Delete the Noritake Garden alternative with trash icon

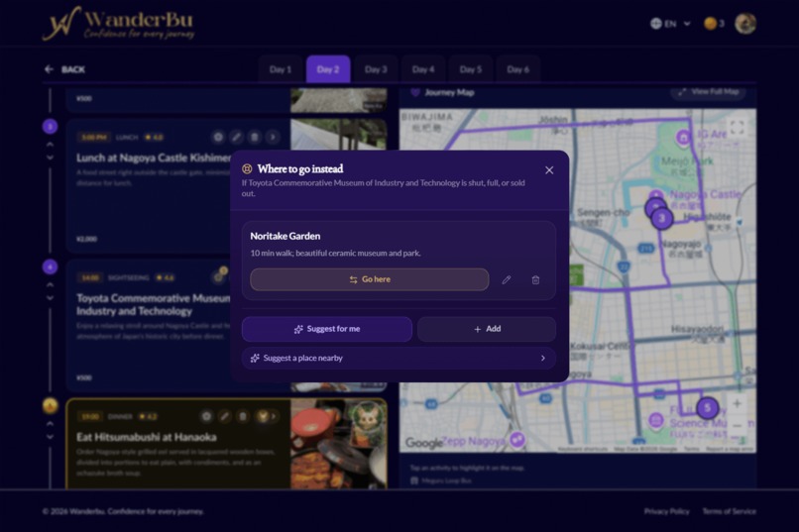tap(535, 280)
